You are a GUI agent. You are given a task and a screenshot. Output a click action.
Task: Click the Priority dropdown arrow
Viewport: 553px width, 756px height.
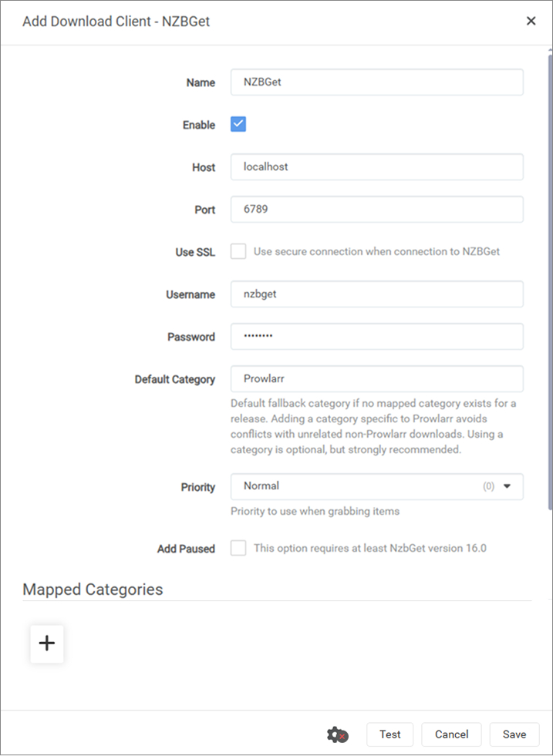tap(507, 486)
